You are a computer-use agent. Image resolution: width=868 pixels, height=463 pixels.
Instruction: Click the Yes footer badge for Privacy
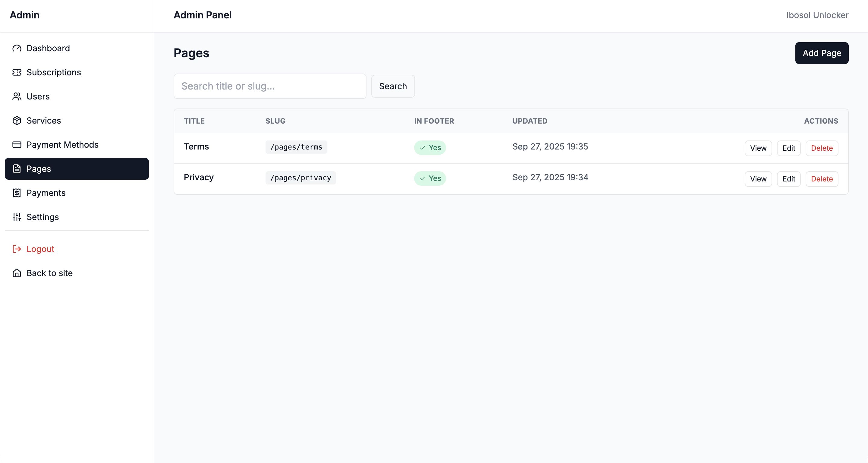pyautogui.click(x=429, y=178)
